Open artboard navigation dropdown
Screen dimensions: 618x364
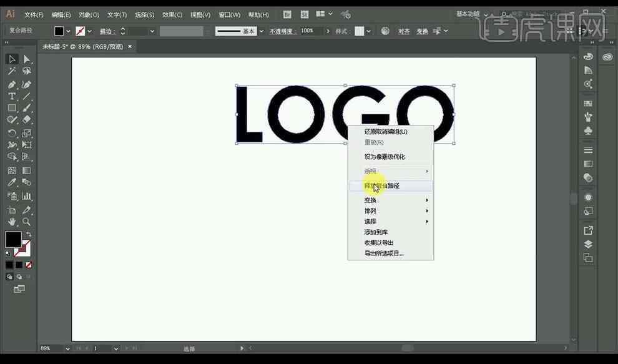[x=116, y=348]
